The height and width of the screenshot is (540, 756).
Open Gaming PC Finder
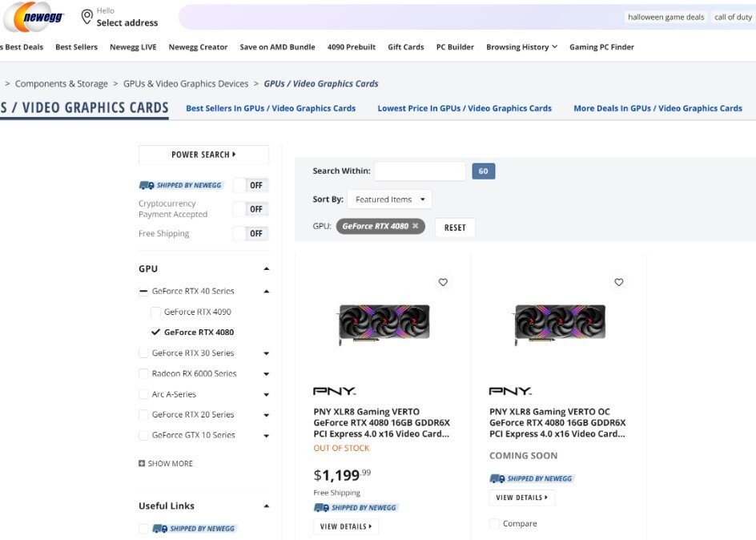(601, 46)
